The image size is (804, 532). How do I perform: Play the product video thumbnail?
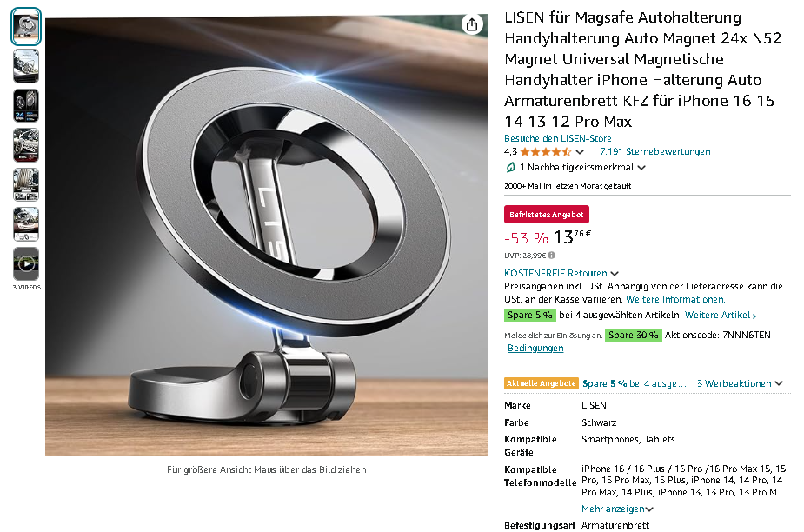coord(26,263)
